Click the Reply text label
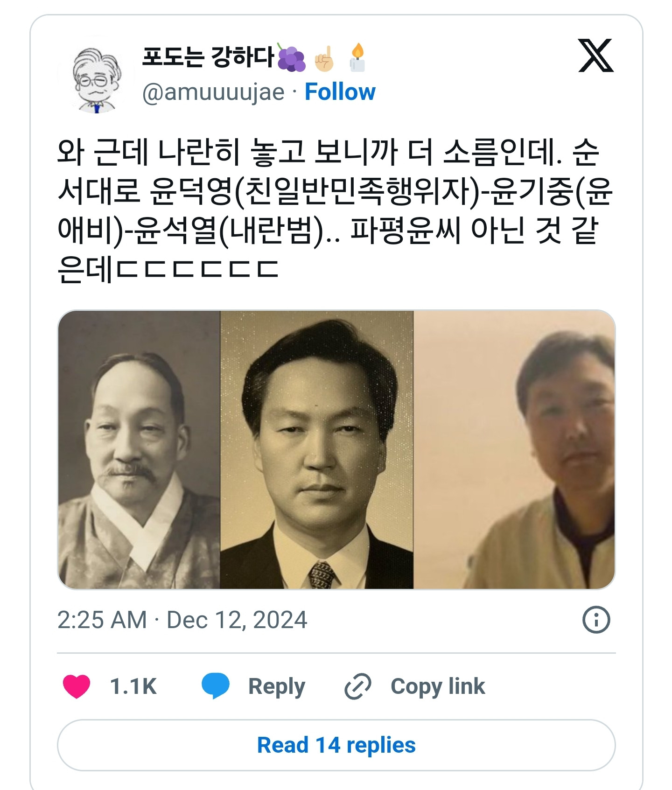Screen dimensions: 672x790 (276, 686)
